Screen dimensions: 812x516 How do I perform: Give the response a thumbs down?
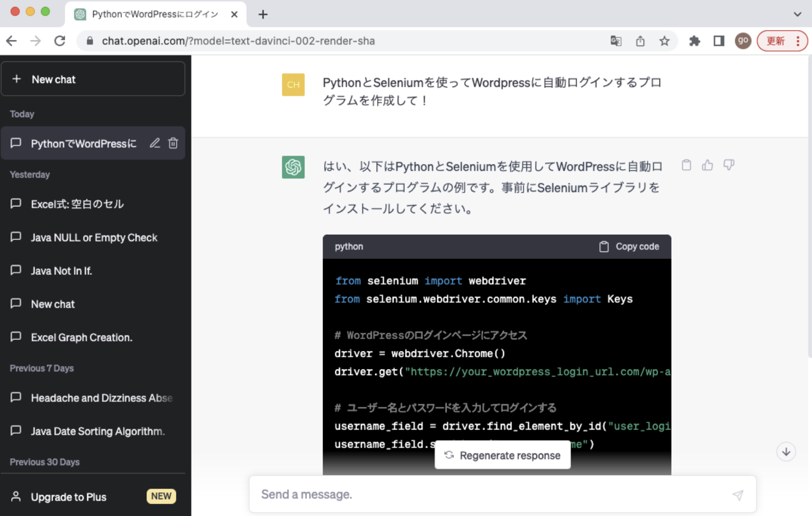pos(730,165)
